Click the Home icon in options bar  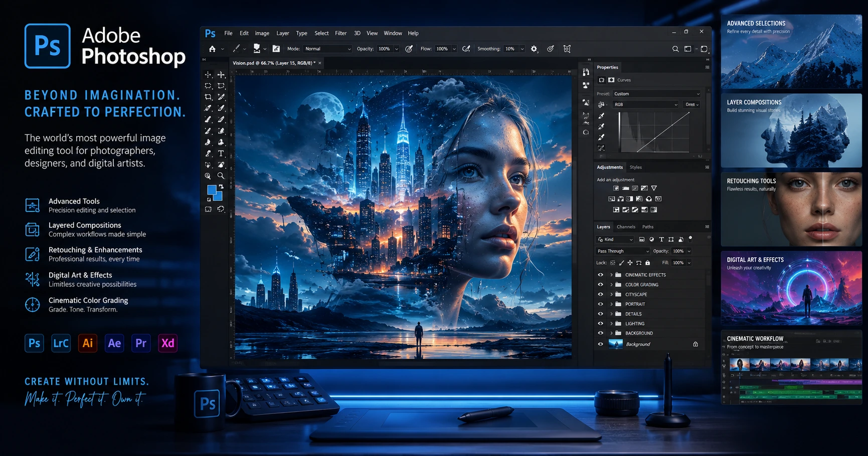[212, 49]
